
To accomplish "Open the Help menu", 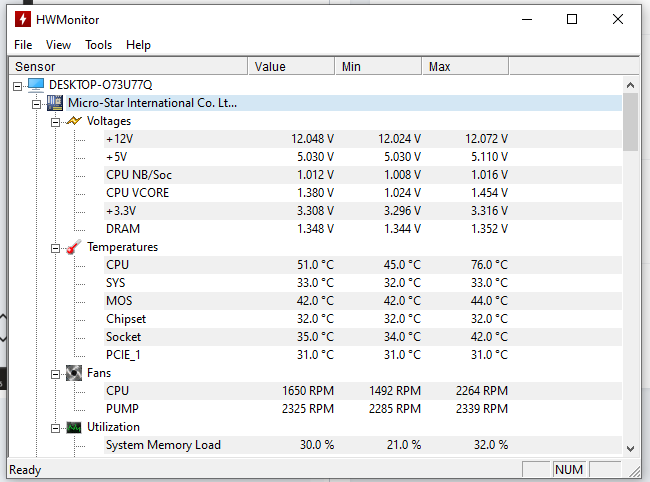I will click(138, 45).
